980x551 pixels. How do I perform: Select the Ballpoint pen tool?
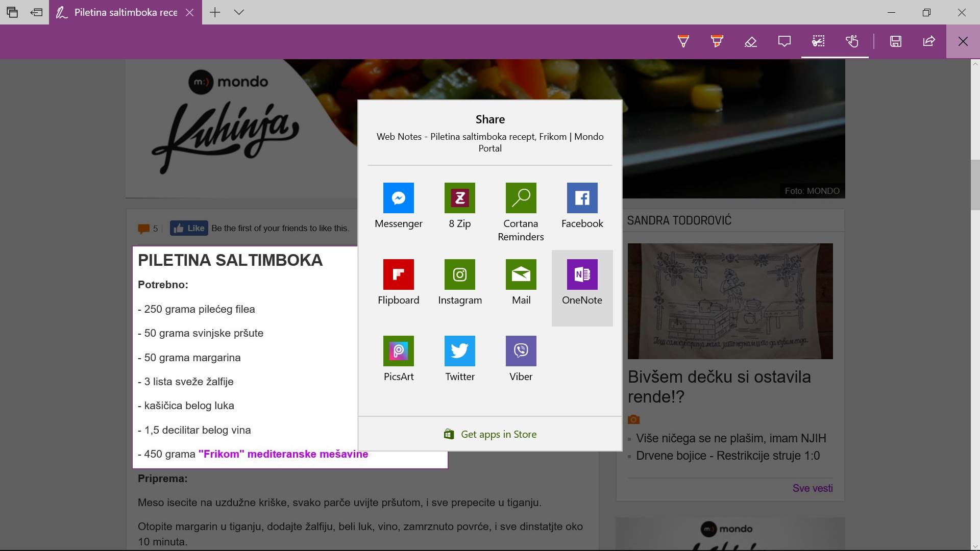point(683,41)
